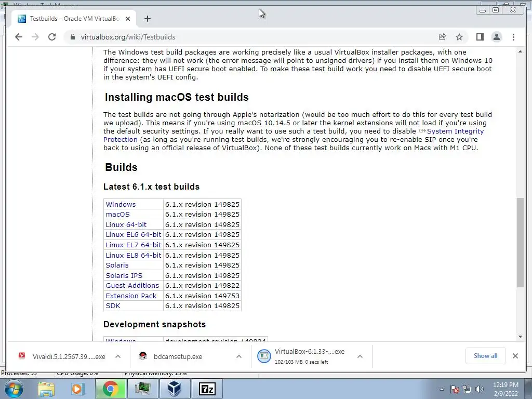Open VirtualBox from the taskbar
The width and height of the screenshot is (532, 399).
point(175,389)
